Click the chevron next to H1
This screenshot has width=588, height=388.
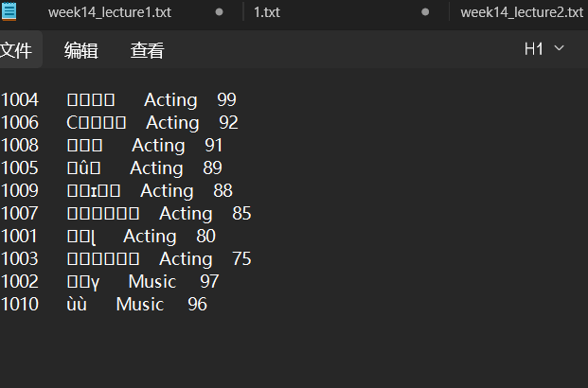[559, 49]
